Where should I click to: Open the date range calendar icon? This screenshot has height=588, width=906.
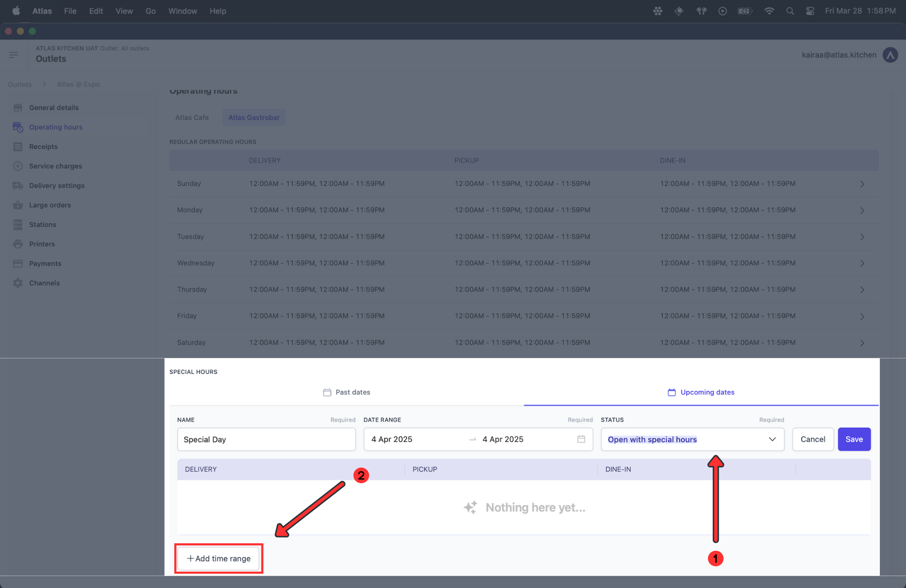[x=581, y=439]
